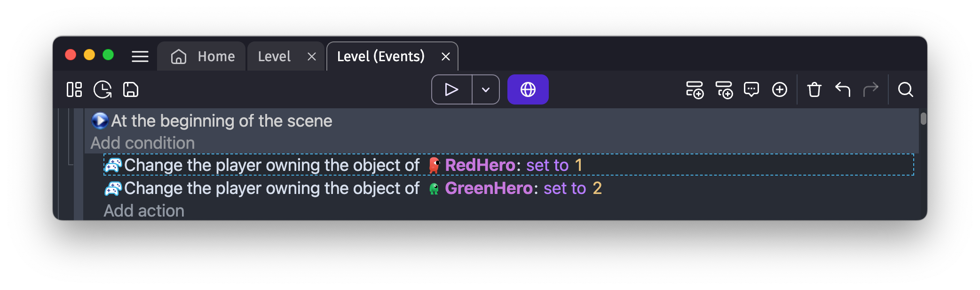Click Add action below GreenHero action
The width and height of the screenshot is (980, 290).
[x=143, y=210]
